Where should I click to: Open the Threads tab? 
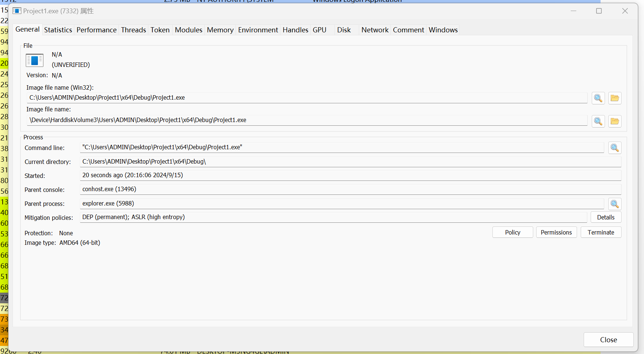click(133, 30)
